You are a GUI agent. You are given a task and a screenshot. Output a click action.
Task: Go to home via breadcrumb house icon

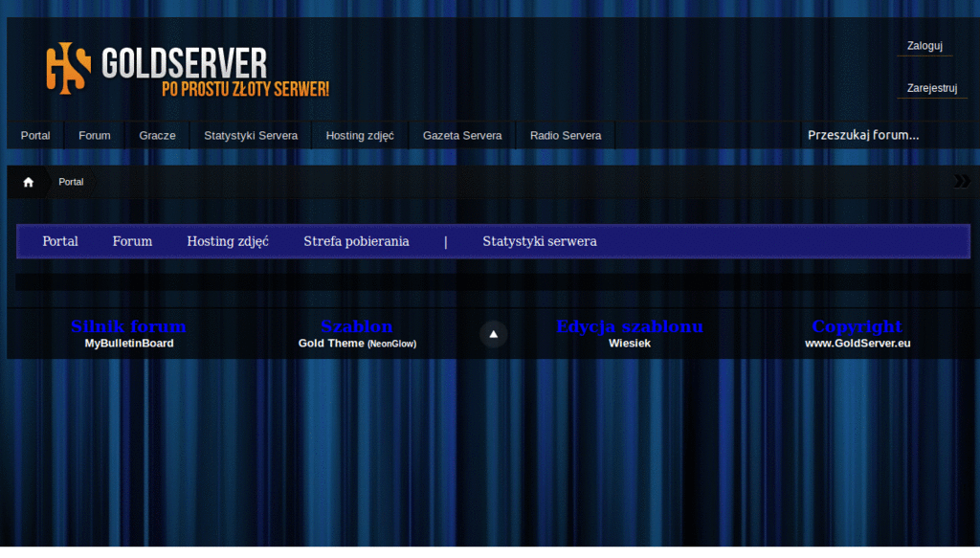[28, 182]
